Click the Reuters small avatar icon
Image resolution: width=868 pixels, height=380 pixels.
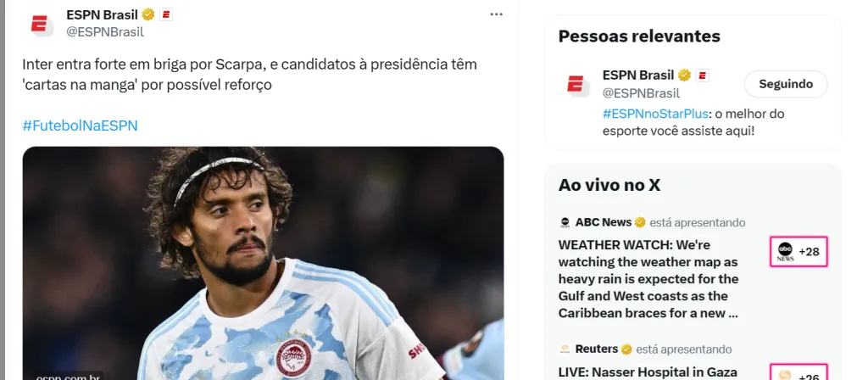coord(565,349)
